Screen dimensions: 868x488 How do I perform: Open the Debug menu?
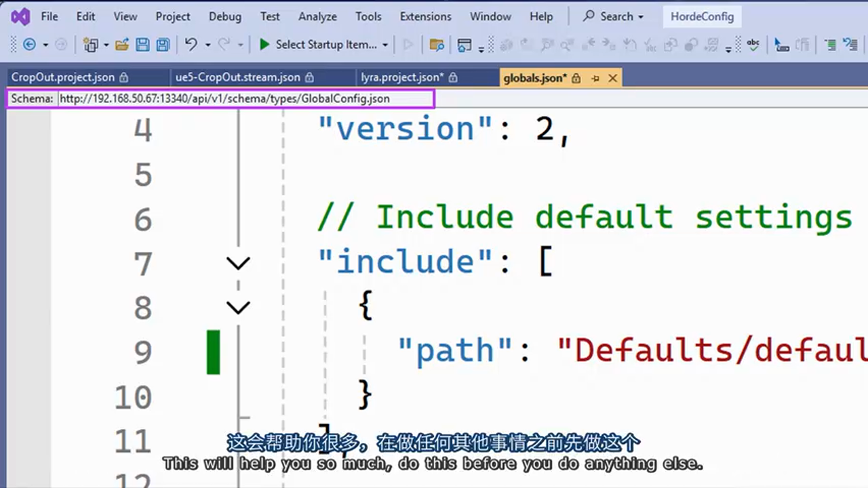tap(224, 16)
